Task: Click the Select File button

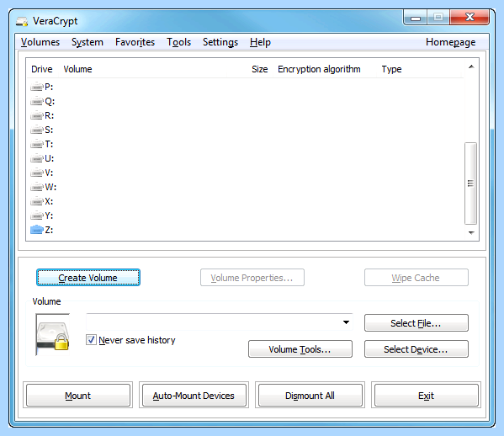Action: 416,323
